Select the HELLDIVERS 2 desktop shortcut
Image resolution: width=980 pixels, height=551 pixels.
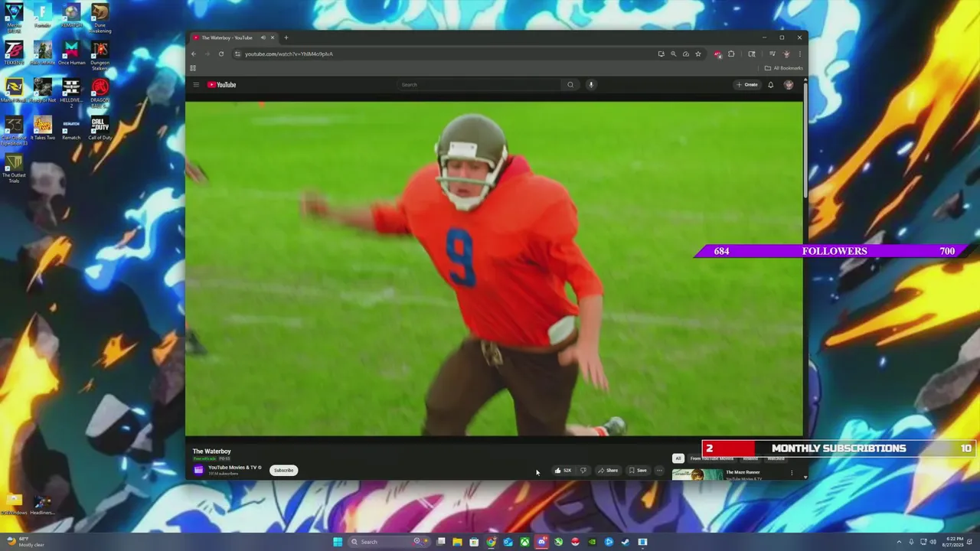coord(71,93)
